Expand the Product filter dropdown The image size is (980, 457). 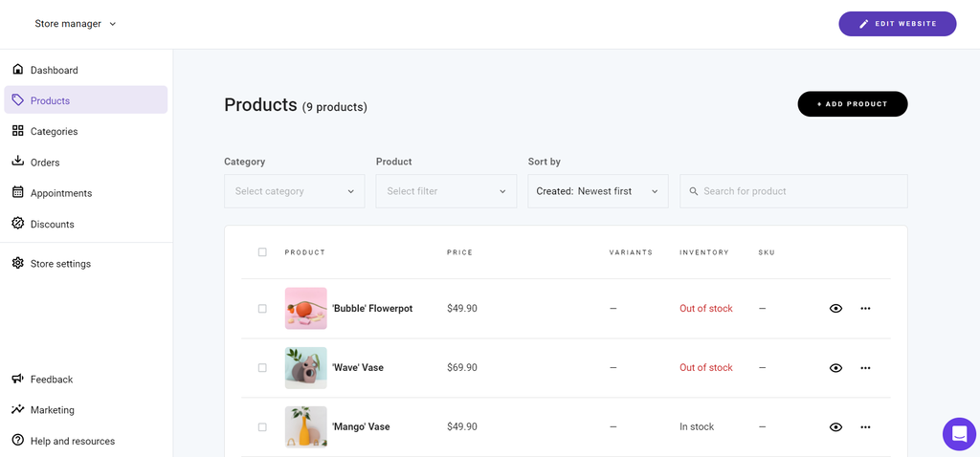(446, 191)
